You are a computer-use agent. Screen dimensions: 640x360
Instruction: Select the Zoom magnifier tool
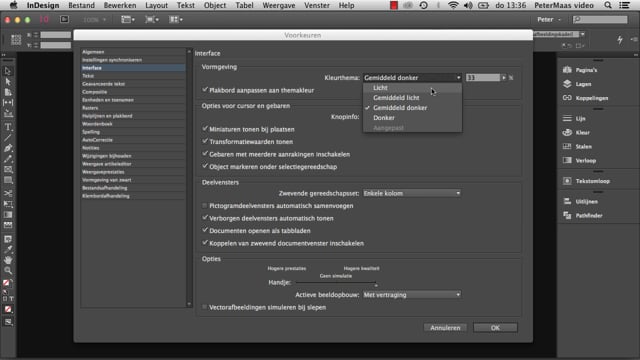[8, 270]
